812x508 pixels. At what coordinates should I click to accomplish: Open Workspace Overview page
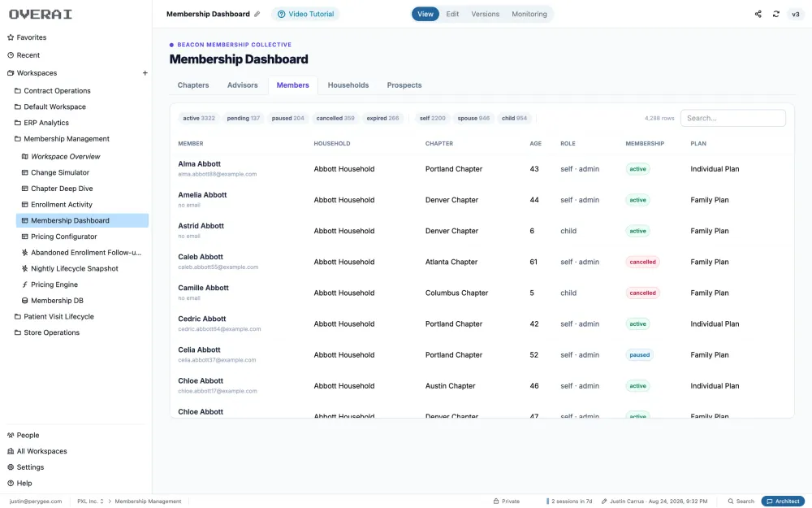61,157
